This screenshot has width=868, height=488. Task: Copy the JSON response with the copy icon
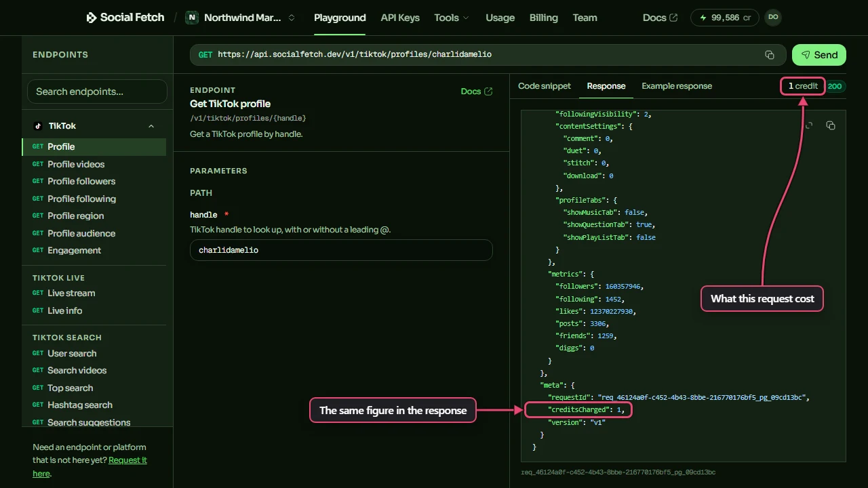831,125
